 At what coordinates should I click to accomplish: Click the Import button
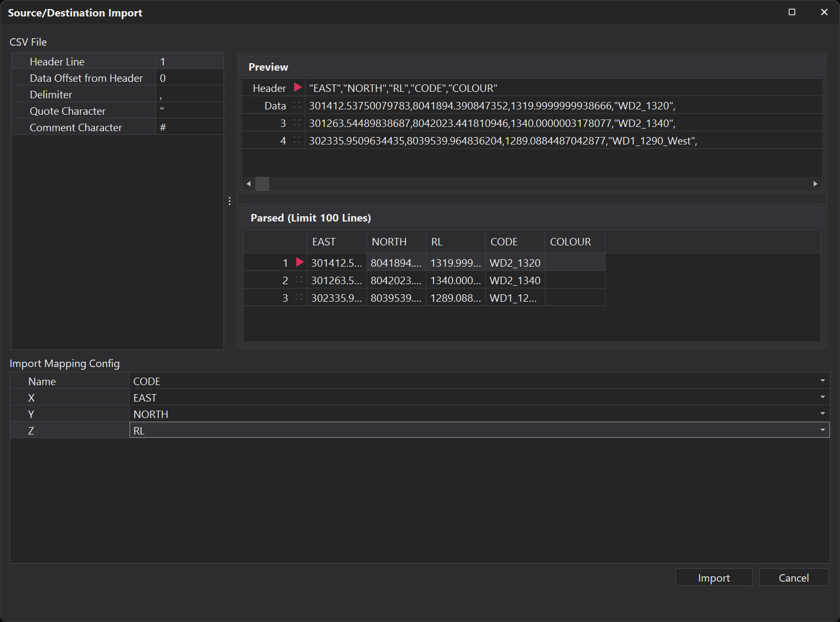[x=714, y=577]
